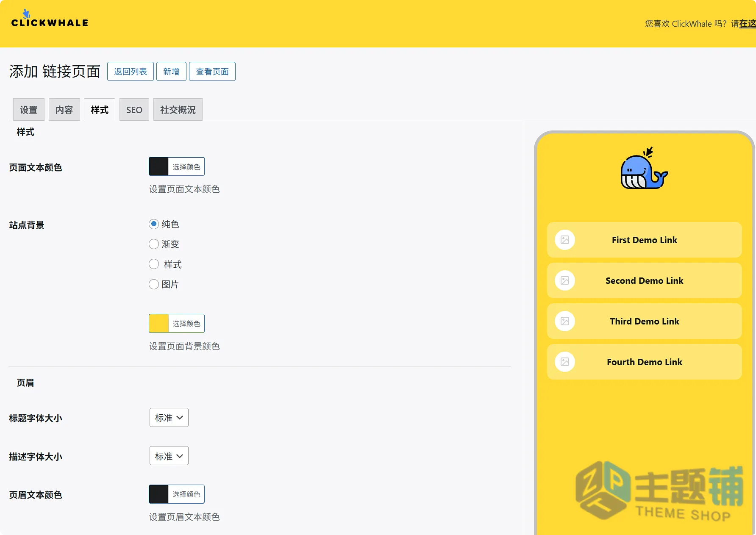Open the 标题字体大小 dropdown
The image size is (756, 535).
click(x=169, y=418)
